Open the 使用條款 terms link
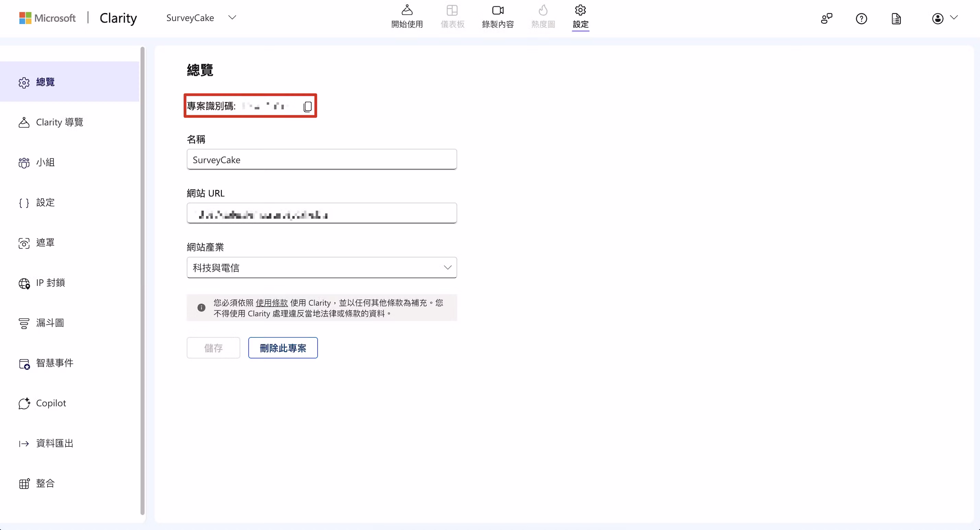Image resolution: width=980 pixels, height=530 pixels. pyautogui.click(x=272, y=303)
